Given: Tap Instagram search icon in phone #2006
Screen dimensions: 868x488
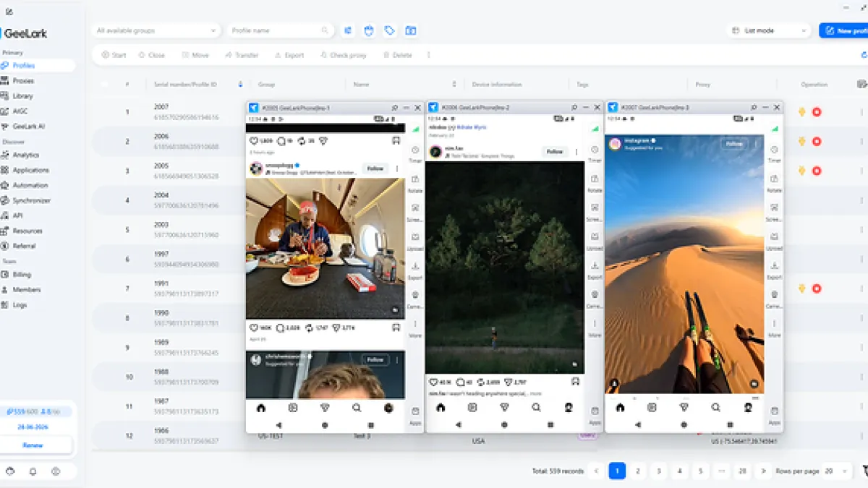Looking at the screenshot, I should (x=536, y=408).
